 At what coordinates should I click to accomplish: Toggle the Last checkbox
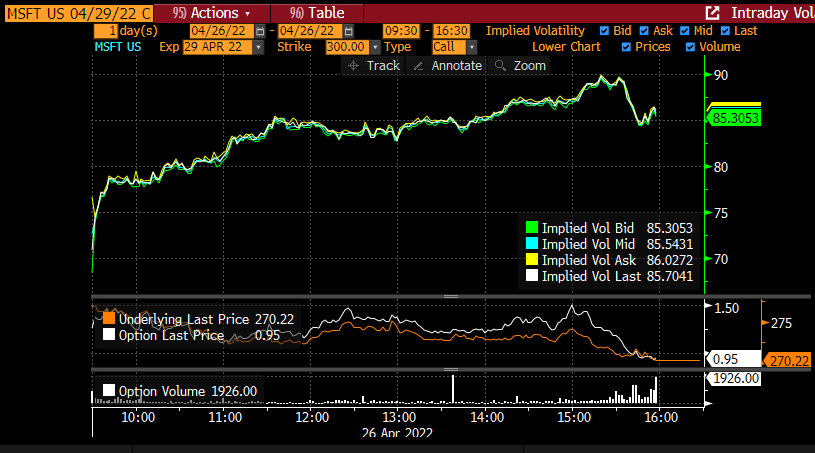725,31
